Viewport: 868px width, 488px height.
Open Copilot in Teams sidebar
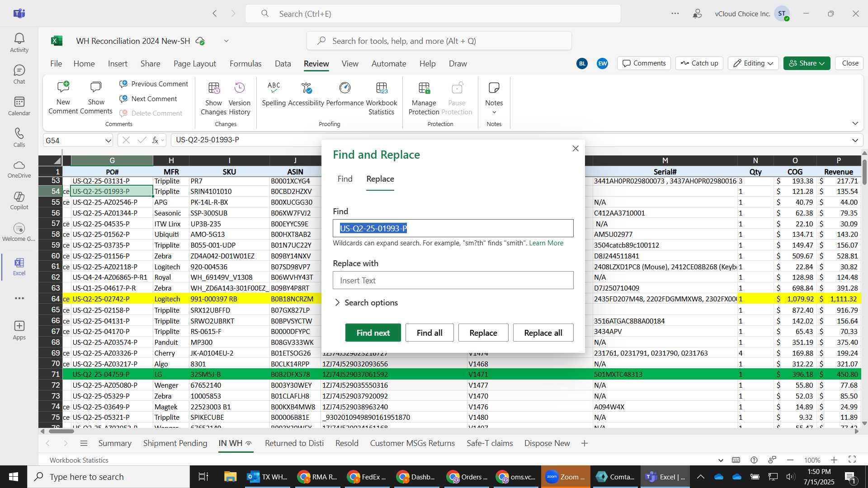tap(19, 201)
